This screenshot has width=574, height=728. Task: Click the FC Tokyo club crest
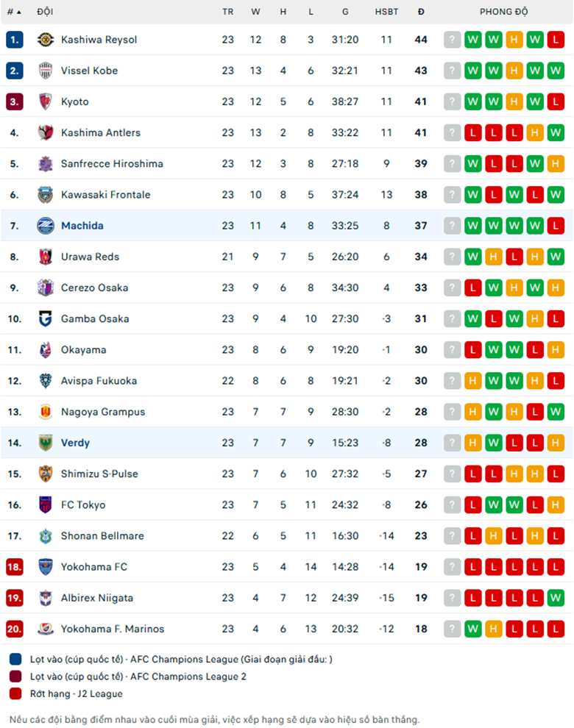[45, 504]
